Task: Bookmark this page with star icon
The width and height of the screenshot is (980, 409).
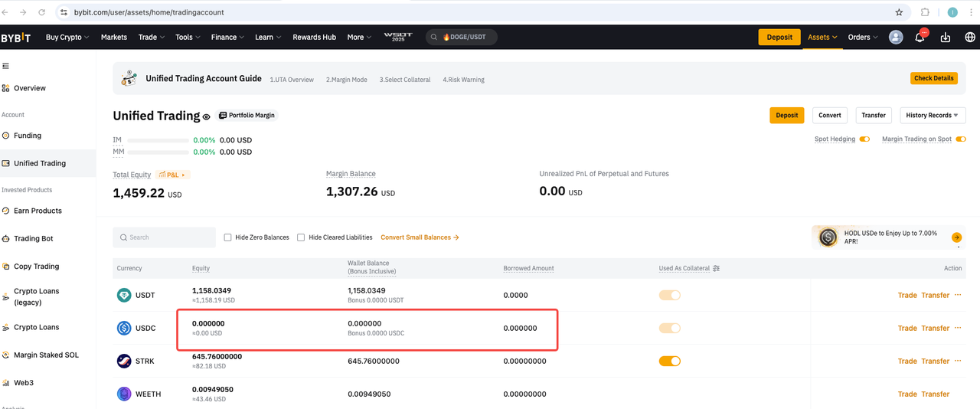Action: [899, 12]
